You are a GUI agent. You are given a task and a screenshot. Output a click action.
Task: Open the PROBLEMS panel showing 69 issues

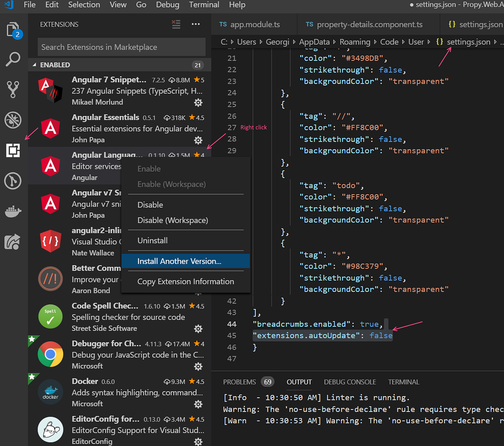(x=239, y=382)
